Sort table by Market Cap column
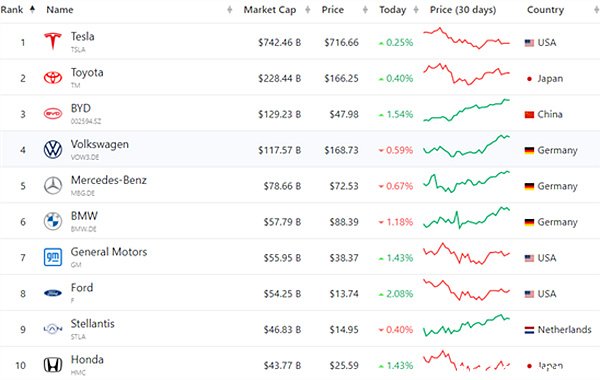This screenshot has width=600, height=380. click(x=270, y=10)
